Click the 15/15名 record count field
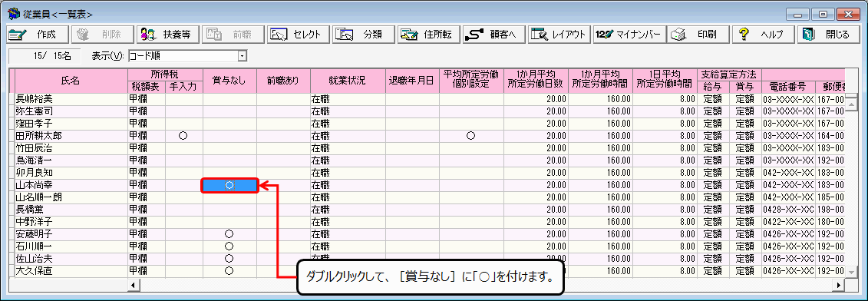The width and height of the screenshot is (868, 301). click(x=45, y=56)
